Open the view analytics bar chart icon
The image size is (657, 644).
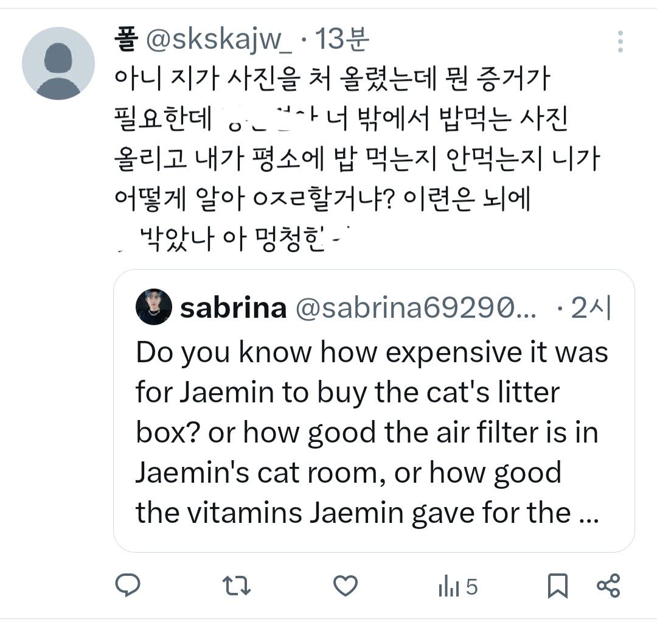click(x=448, y=587)
